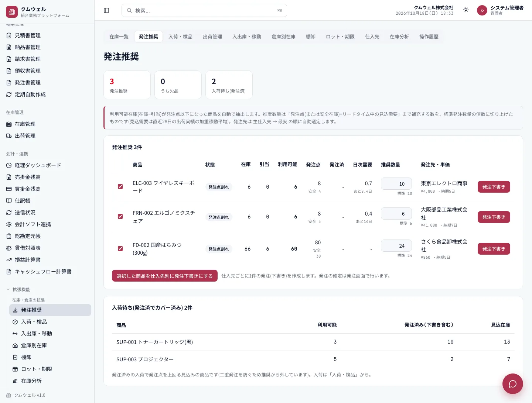Switch theme with the sun icon
This screenshot has width=532, height=403.
coord(466,10)
